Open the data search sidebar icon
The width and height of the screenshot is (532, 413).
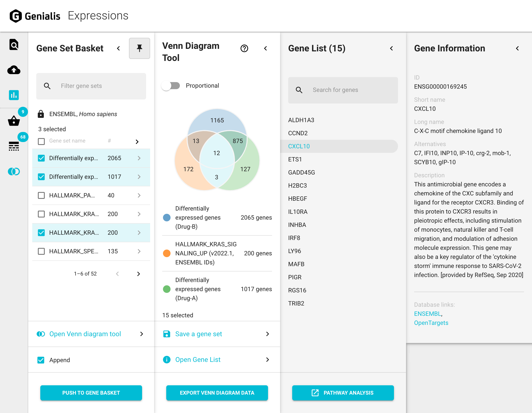(14, 45)
